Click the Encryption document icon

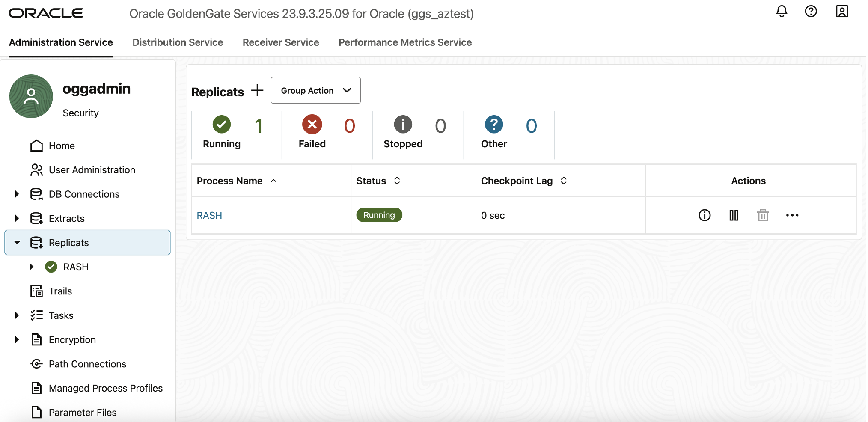[36, 340]
